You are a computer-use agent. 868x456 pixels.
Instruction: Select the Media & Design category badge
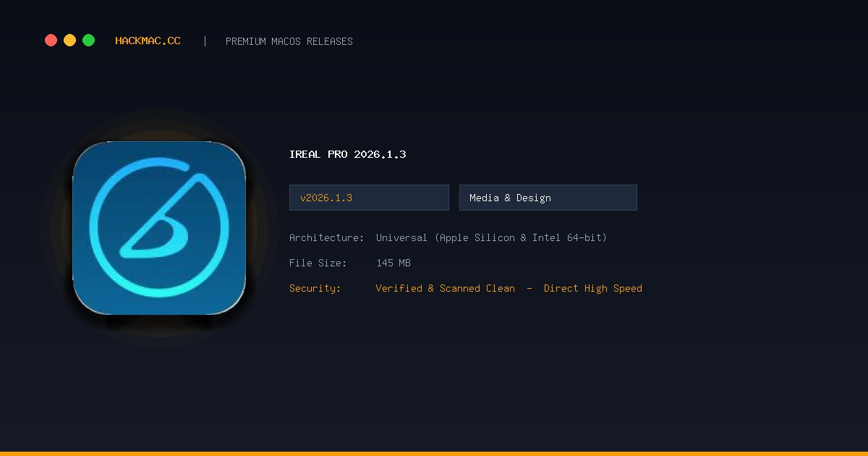pos(548,198)
